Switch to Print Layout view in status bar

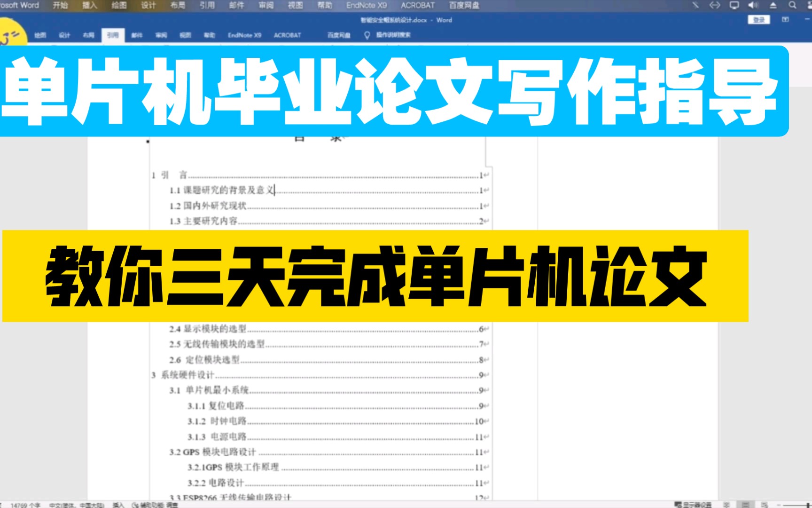click(x=745, y=505)
